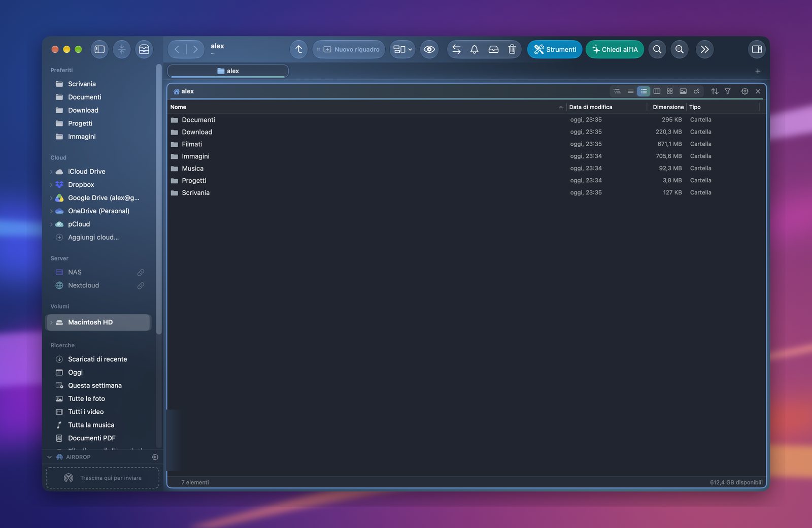
Task: Toggle the right inspector panel button
Action: [757, 49]
